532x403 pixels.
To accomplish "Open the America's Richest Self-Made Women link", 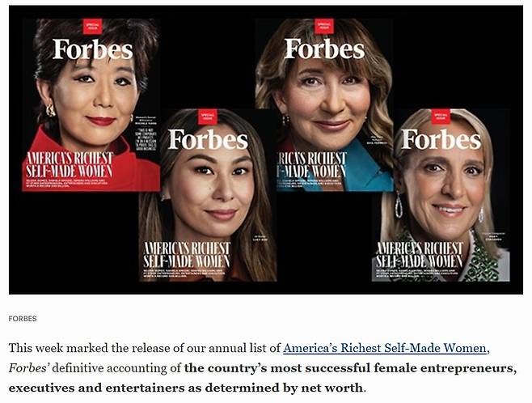I will (x=385, y=348).
